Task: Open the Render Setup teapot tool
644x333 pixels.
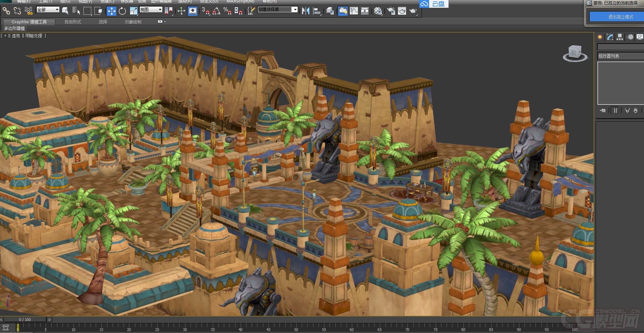Action: [391, 11]
